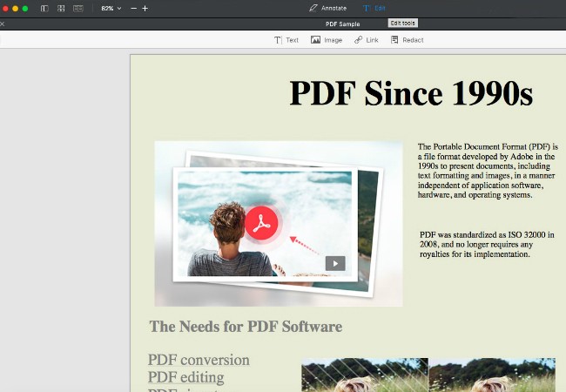This screenshot has width=566, height=392.
Task: Switch to two-page view icon
Action: click(x=78, y=9)
